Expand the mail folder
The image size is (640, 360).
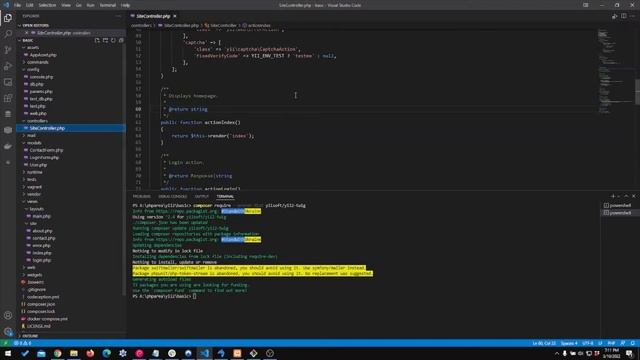pos(30,136)
